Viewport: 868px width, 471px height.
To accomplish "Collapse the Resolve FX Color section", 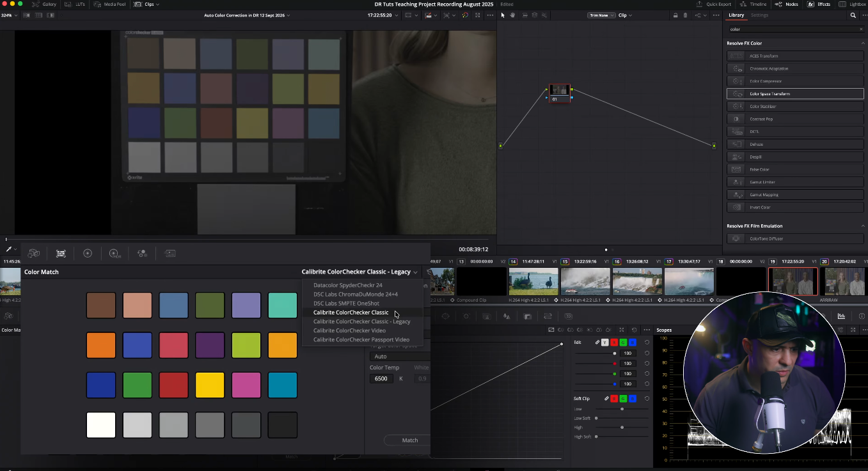I will (x=862, y=43).
